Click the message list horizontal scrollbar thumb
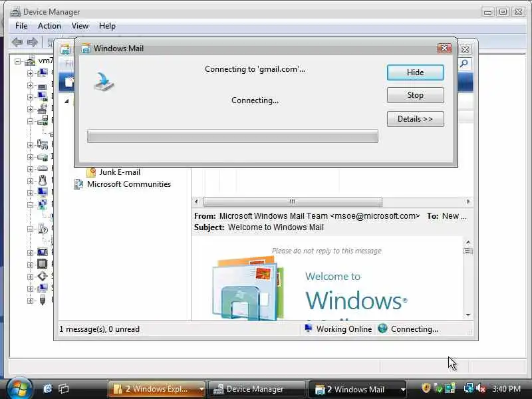532x399 pixels. click(293, 201)
